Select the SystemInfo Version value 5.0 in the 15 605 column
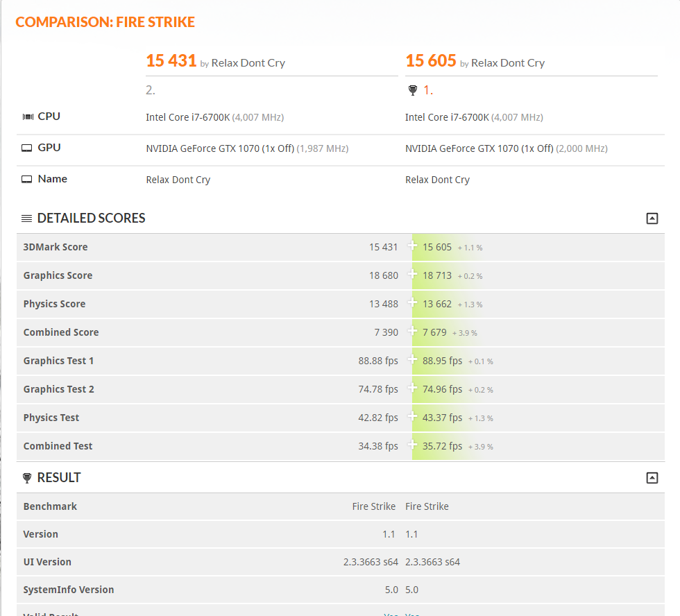This screenshot has height=616, width=680. (x=411, y=590)
